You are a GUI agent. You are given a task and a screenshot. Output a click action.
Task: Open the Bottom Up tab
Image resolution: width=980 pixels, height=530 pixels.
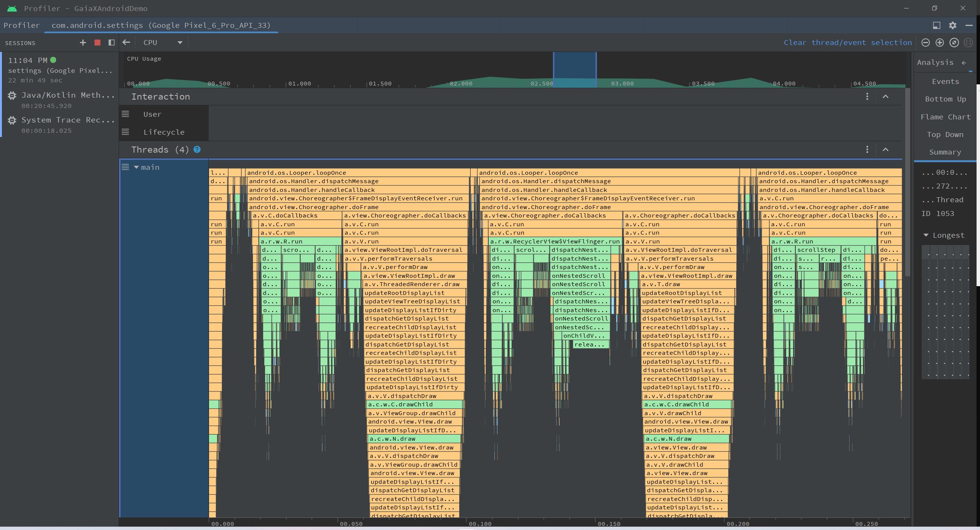click(x=945, y=99)
